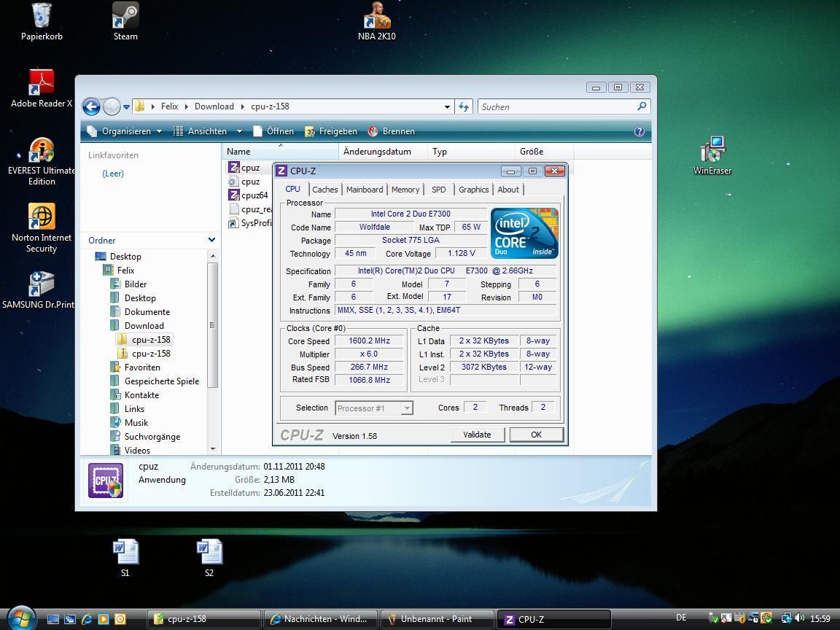Launch Internet Explorer from quick launch
Image resolution: width=840 pixels, height=630 pixels.
tap(87, 619)
